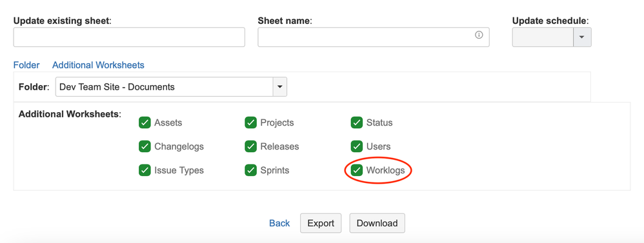Uncheck the Projects worksheet checkbox
This screenshot has height=243, width=644.
(250, 122)
